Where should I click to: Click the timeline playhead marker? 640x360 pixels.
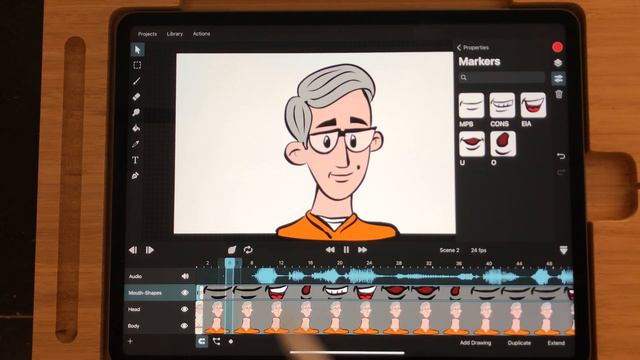point(230,263)
